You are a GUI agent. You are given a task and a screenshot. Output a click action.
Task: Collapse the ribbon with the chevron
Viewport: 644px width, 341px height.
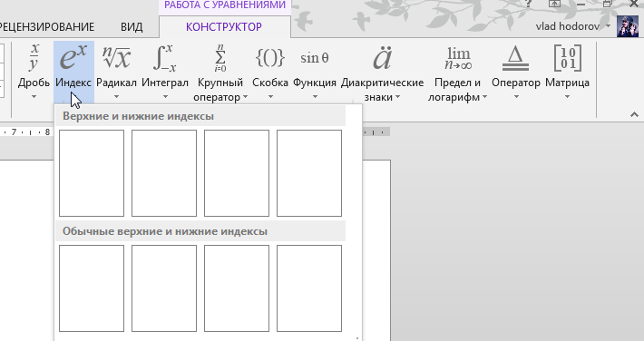click(634, 114)
